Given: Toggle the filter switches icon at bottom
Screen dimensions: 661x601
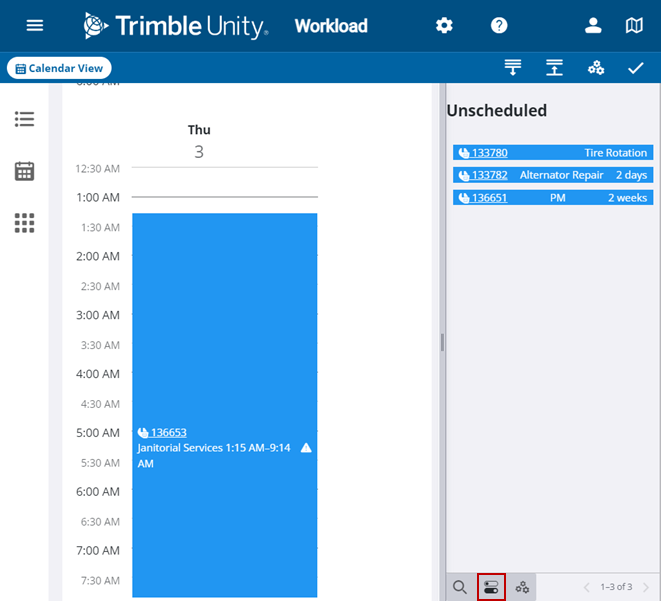Looking at the screenshot, I should click(x=491, y=587).
